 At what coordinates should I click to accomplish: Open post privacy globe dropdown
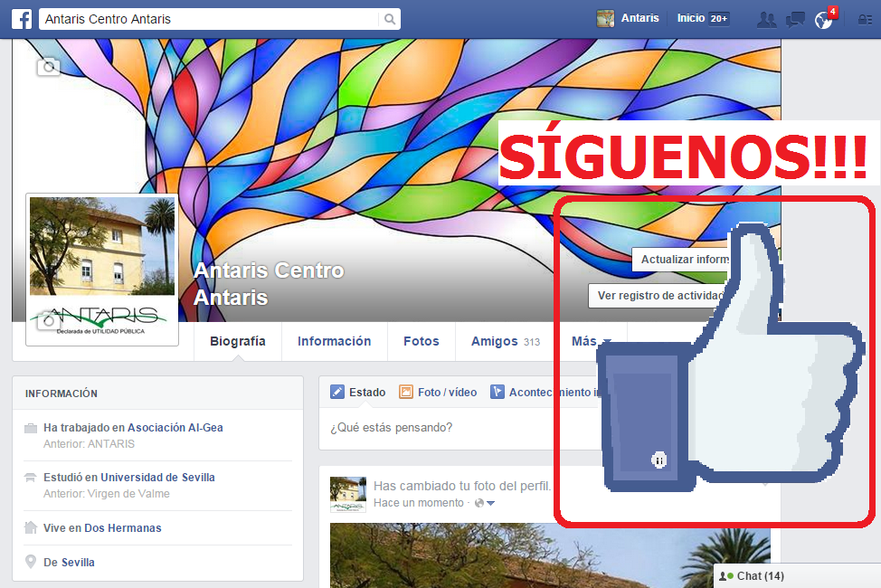tap(484, 503)
